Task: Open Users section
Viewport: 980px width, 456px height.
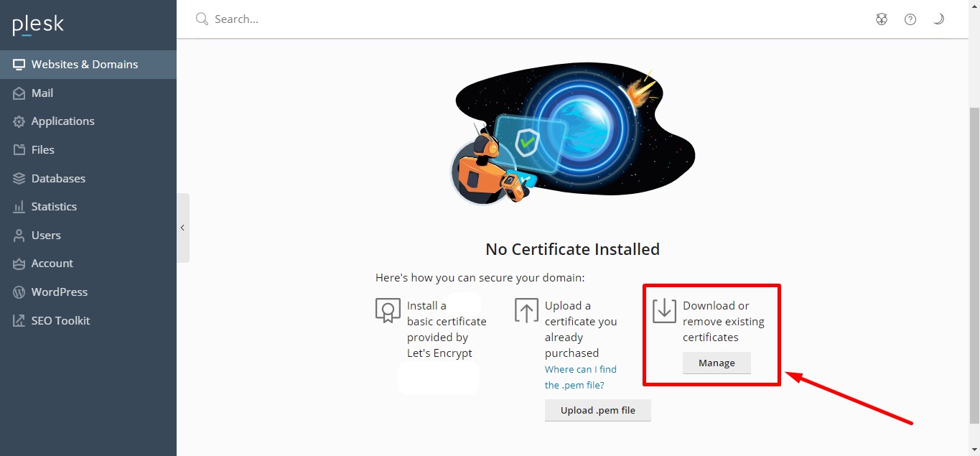Action: [x=88, y=236]
